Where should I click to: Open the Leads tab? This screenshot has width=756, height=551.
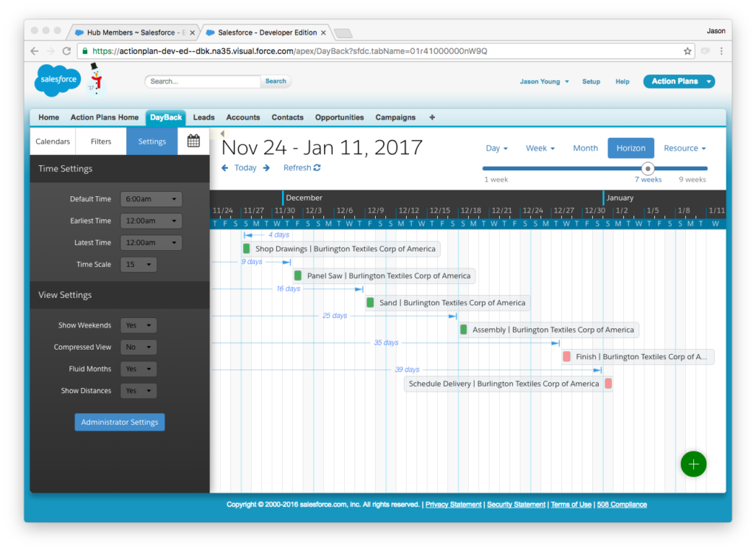(x=204, y=117)
